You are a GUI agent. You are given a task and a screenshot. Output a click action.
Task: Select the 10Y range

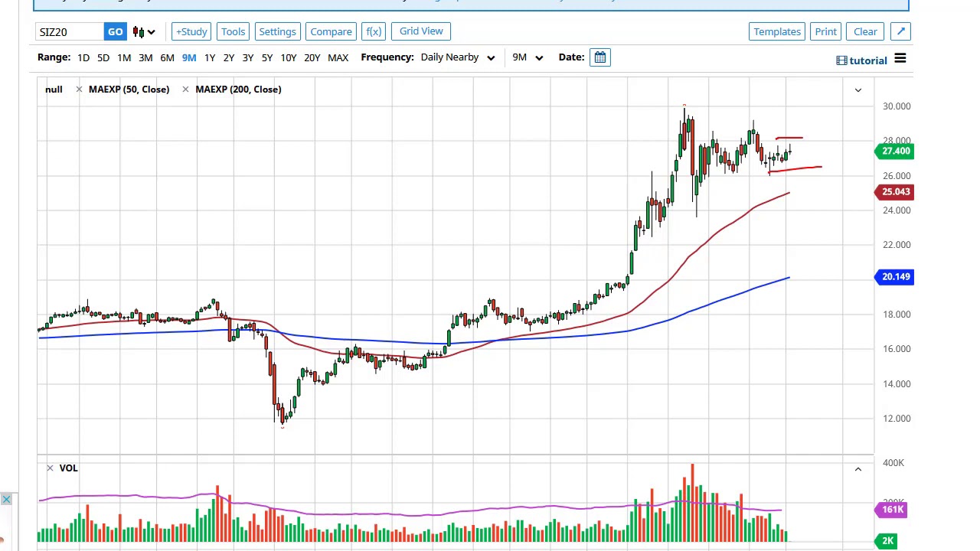click(x=289, y=58)
